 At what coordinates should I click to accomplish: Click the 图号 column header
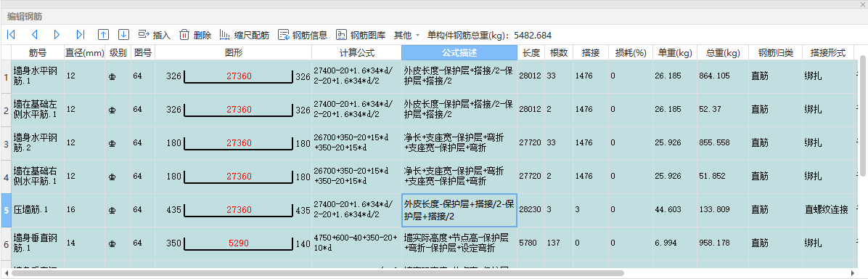[143, 53]
